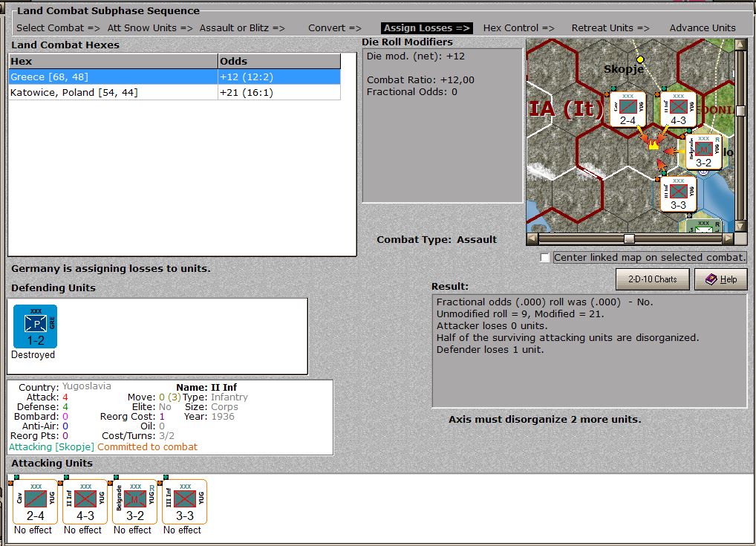The image size is (756, 546).
Task: Select the 4-3 infantry counter on the map
Action: [678, 109]
